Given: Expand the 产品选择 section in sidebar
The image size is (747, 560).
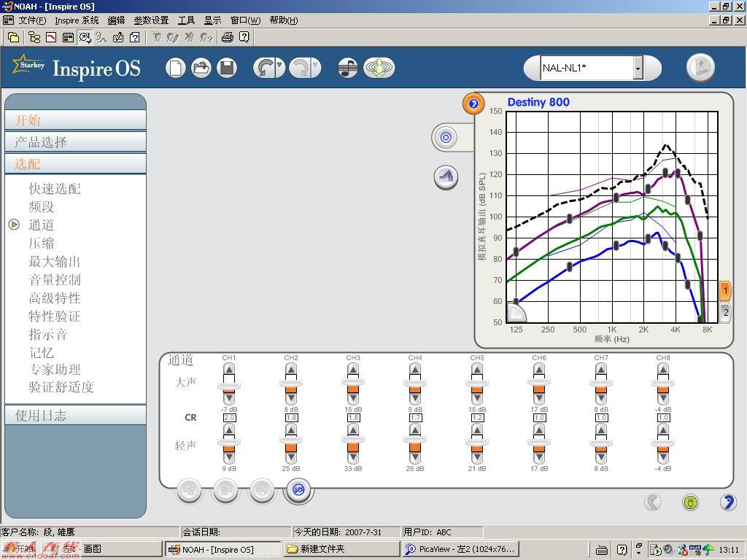Looking at the screenshot, I should click(75, 142).
